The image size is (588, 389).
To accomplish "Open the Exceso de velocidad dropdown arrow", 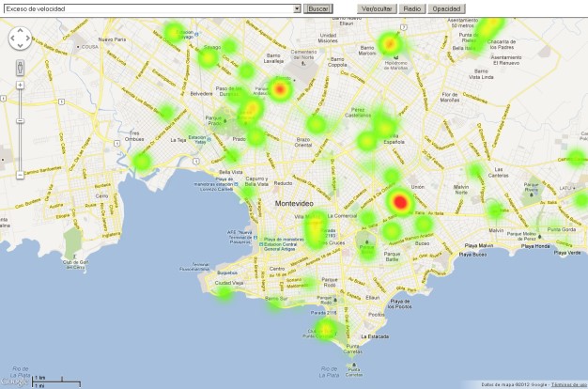I will tap(297, 8).
